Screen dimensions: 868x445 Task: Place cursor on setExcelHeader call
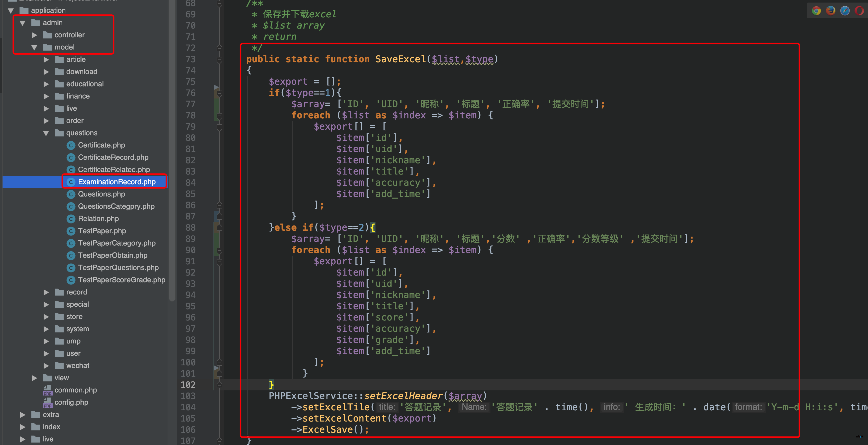pos(403,396)
